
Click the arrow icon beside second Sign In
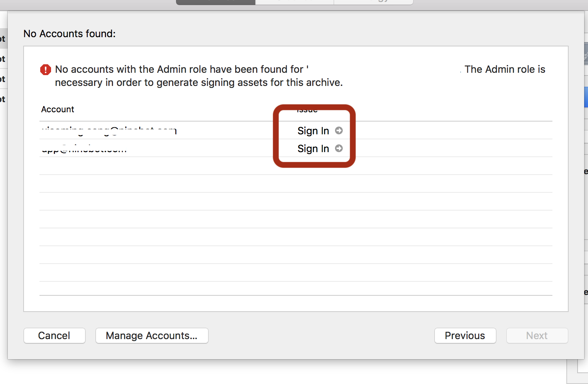(339, 149)
